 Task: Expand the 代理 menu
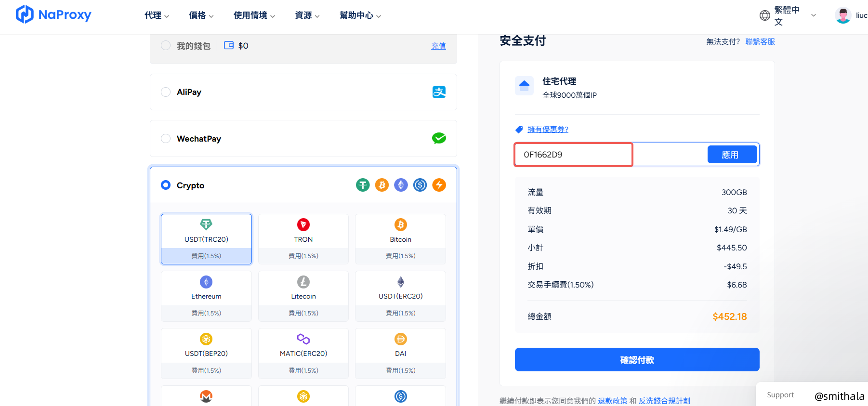(x=157, y=15)
